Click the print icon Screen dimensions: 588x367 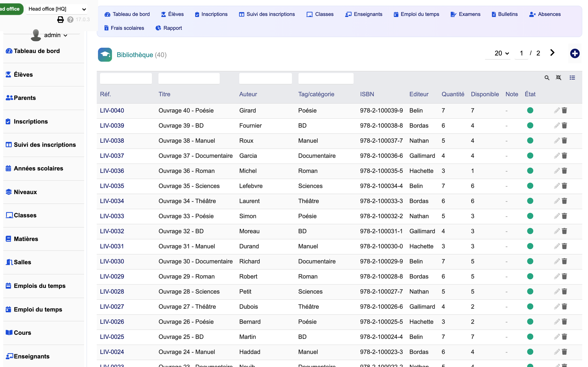pos(60,20)
